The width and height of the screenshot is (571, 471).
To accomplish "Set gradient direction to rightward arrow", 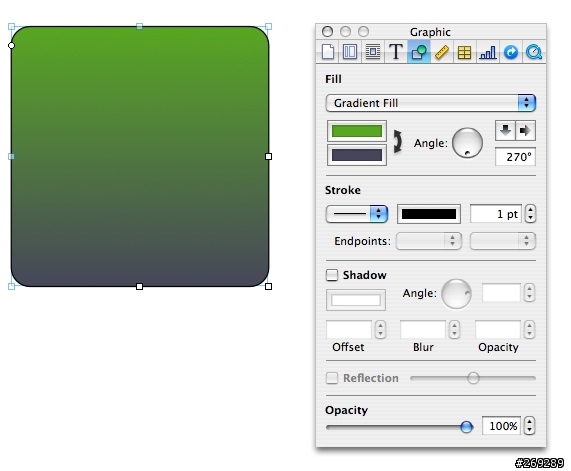I will (x=525, y=130).
